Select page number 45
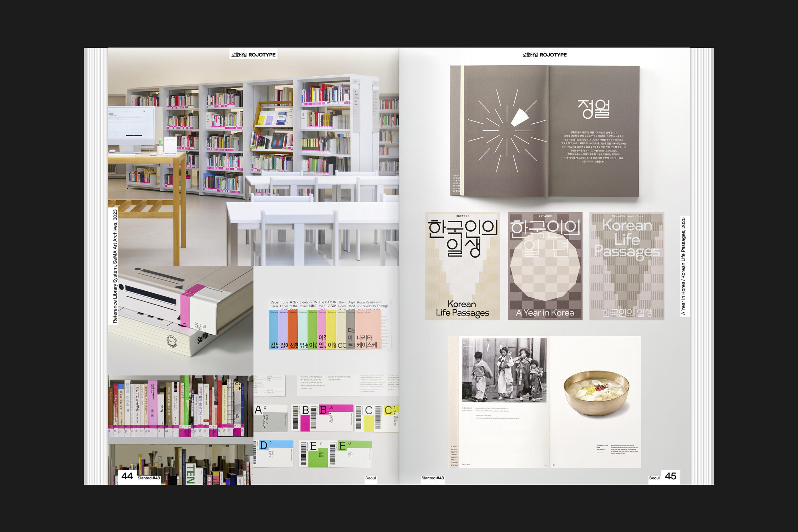Viewport: 798px width, 532px height. click(x=671, y=476)
